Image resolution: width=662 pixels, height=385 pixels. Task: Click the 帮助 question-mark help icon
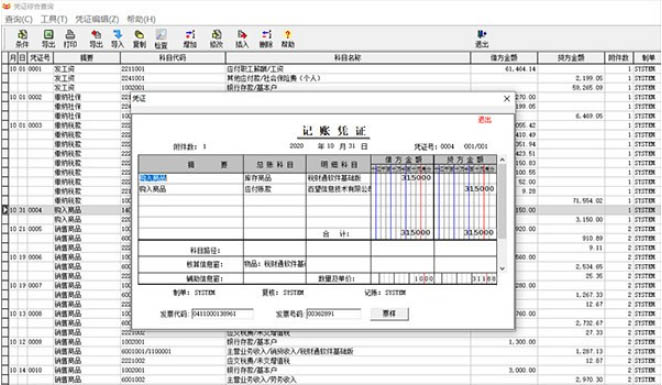(288, 38)
